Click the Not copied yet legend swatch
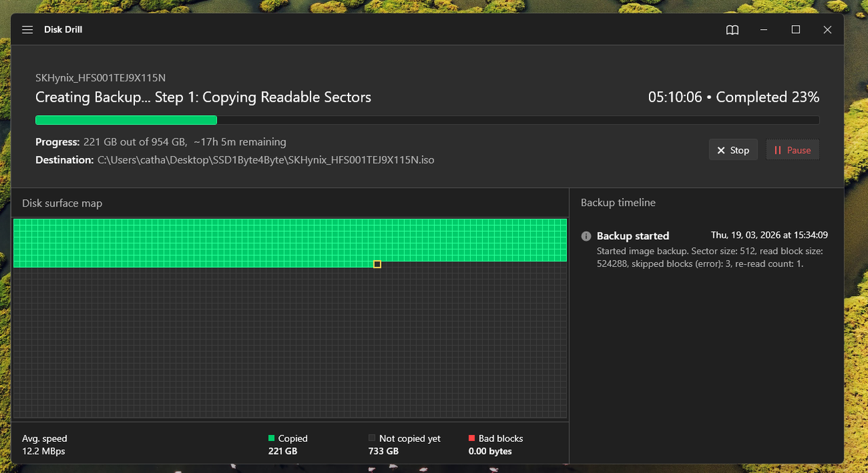The image size is (868, 473). pyautogui.click(x=372, y=438)
